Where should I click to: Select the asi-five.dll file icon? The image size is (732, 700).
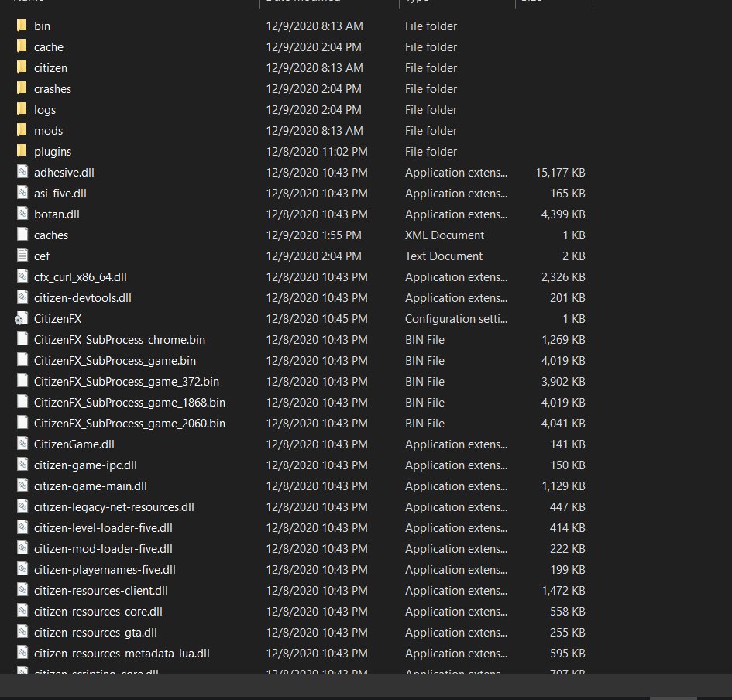click(22, 193)
